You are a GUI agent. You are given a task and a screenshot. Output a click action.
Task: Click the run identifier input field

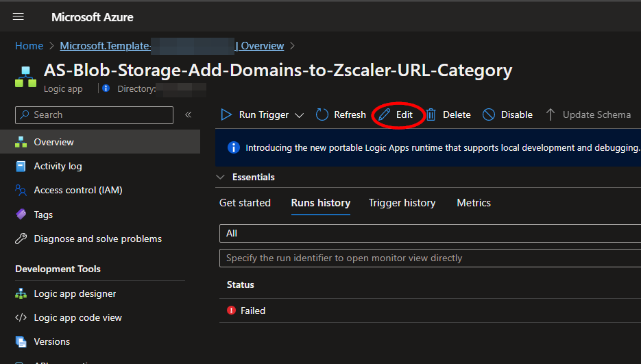tap(430, 258)
